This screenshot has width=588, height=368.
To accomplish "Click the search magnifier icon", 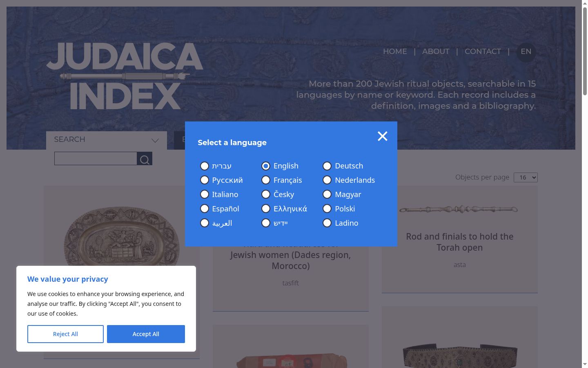I will (145, 159).
